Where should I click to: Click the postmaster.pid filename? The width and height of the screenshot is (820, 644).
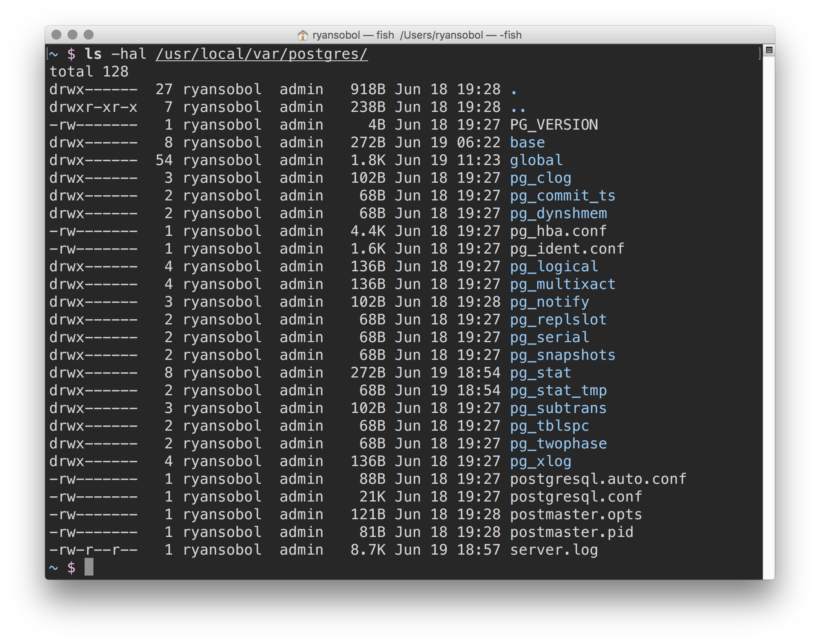click(x=571, y=532)
